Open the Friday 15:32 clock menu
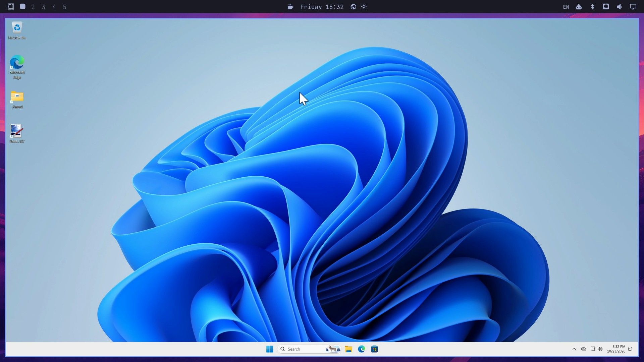The width and height of the screenshot is (644, 362). click(x=322, y=7)
